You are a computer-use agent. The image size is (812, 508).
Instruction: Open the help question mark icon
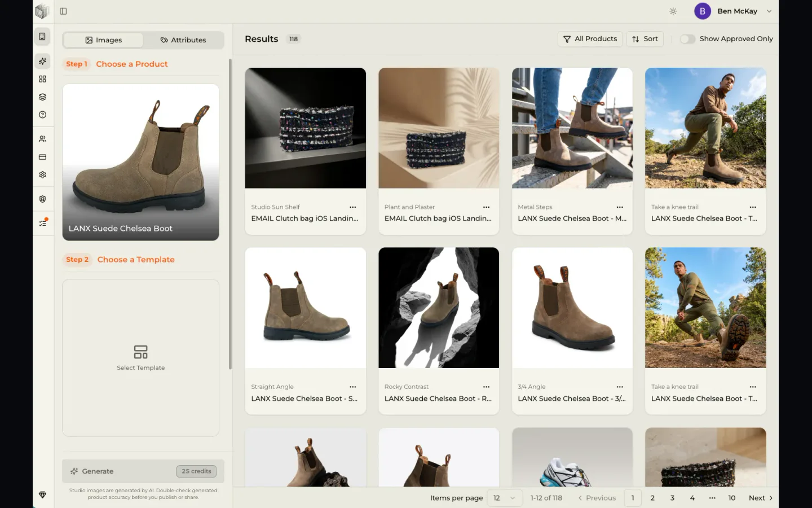(x=42, y=115)
